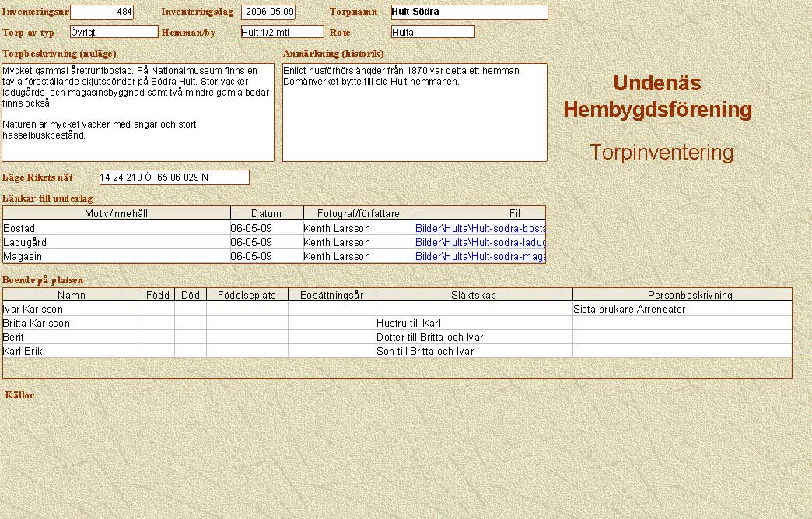This screenshot has width=812, height=519.
Task: Select the Sista brukare Arrendator cell
Action: tap(682, 310)
